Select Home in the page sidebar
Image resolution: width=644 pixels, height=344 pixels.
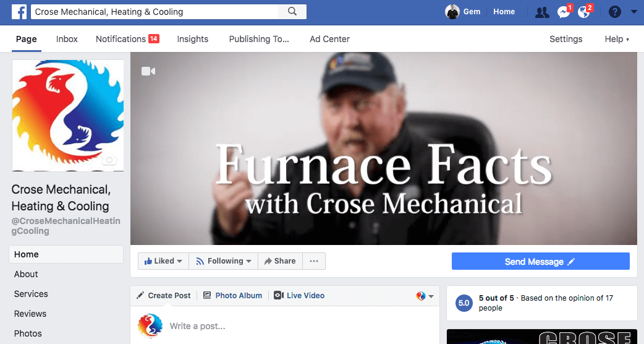(66, 254)
